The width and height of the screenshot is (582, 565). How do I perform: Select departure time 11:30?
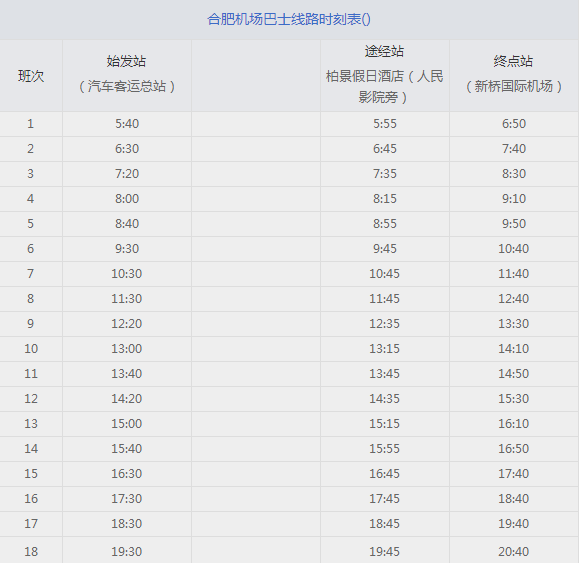(127, 299)
